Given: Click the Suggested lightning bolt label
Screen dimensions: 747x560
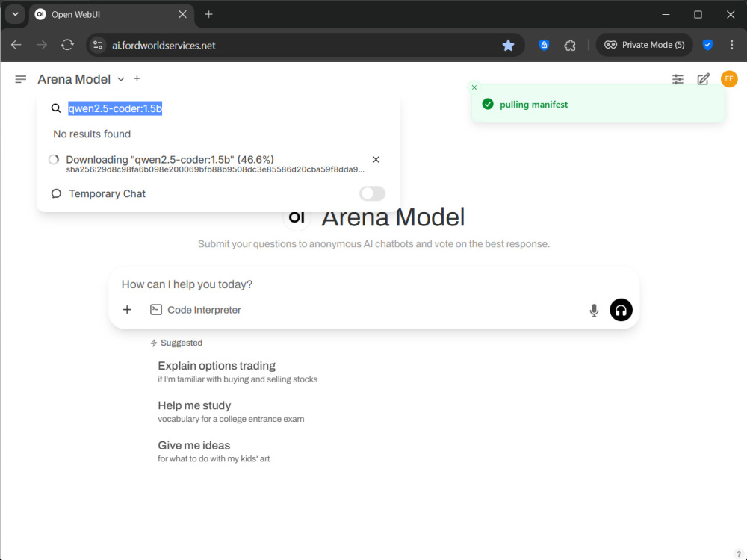Looking at the screenshot, I should point(176,343).
